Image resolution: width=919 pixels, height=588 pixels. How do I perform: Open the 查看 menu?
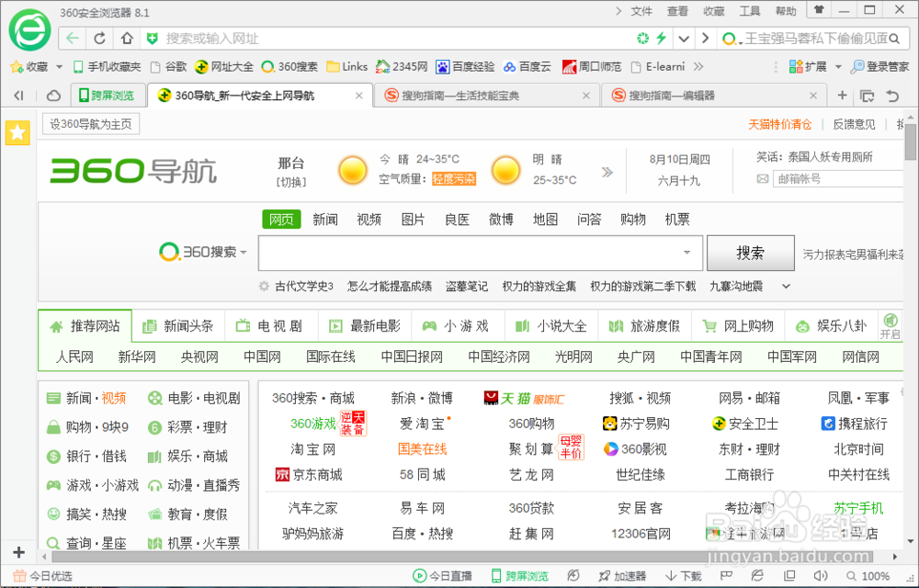(677, 11)
